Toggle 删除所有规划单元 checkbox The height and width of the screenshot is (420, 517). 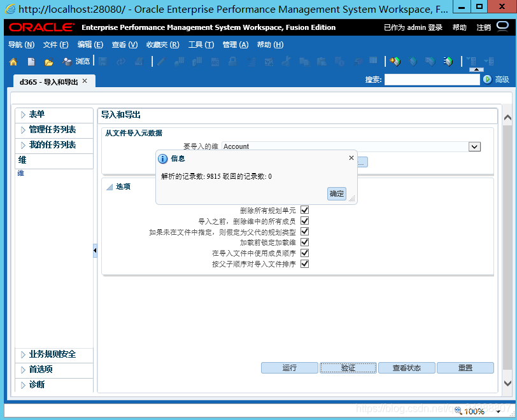[x=304, y=210]
